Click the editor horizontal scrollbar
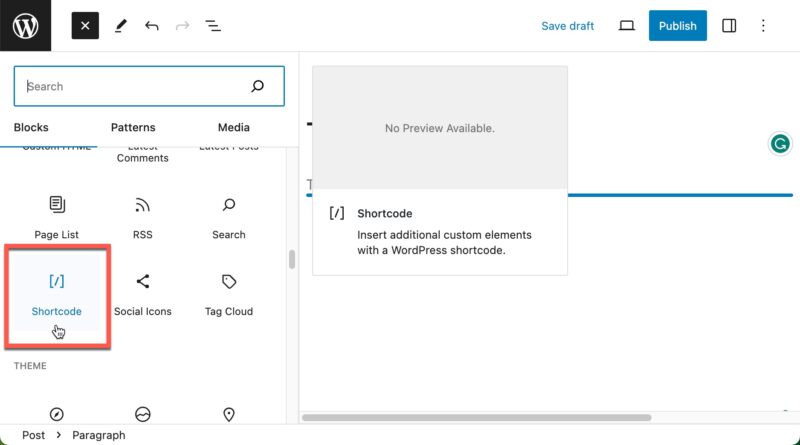The height and width of the screenshot is (445, 800). pyautogui.click(x=477, y=417)
